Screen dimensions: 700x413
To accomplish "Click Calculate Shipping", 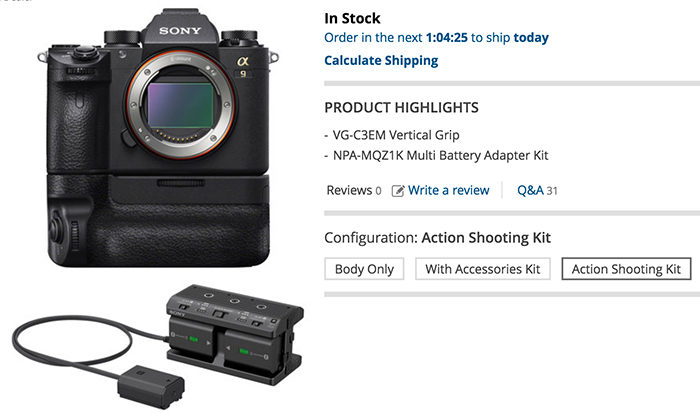I will (x=381, y=60).
